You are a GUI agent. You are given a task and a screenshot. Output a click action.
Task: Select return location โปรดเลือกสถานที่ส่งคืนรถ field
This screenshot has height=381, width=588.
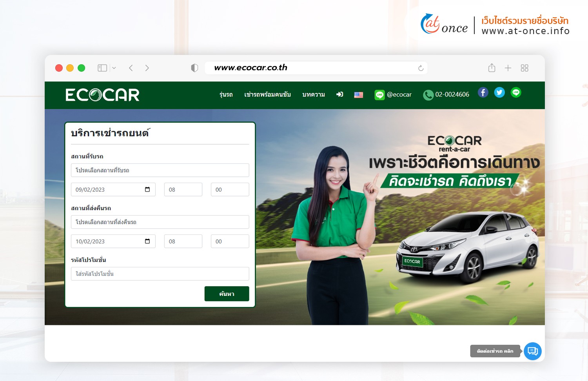tap(160, 222)
